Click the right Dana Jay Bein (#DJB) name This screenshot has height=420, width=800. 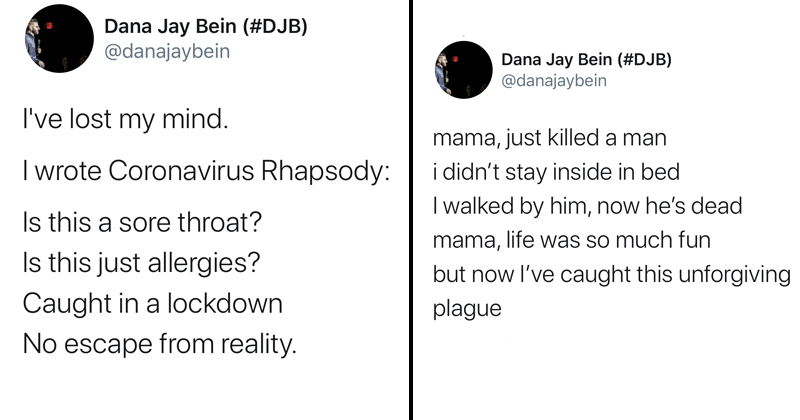(586, 59)
